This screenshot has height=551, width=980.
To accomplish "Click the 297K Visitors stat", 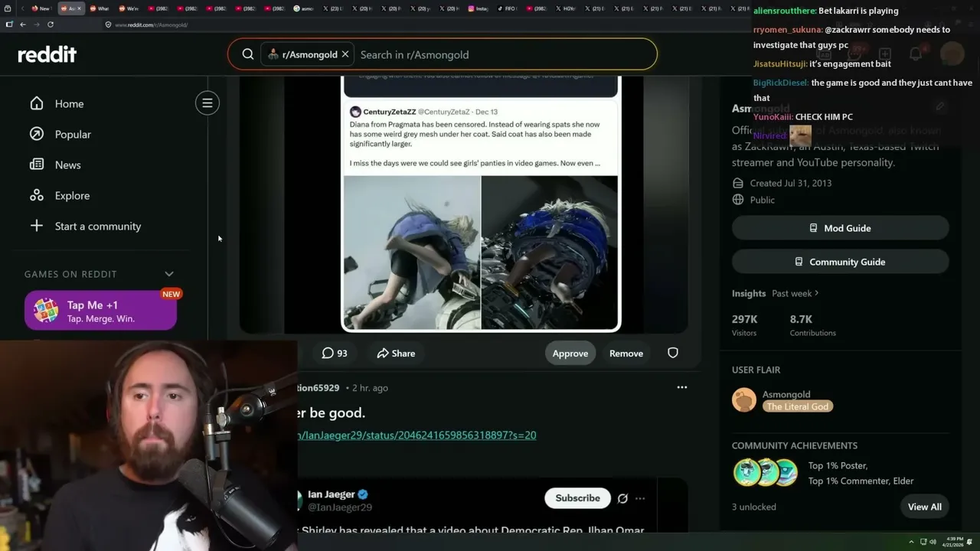I will [745, 324].
